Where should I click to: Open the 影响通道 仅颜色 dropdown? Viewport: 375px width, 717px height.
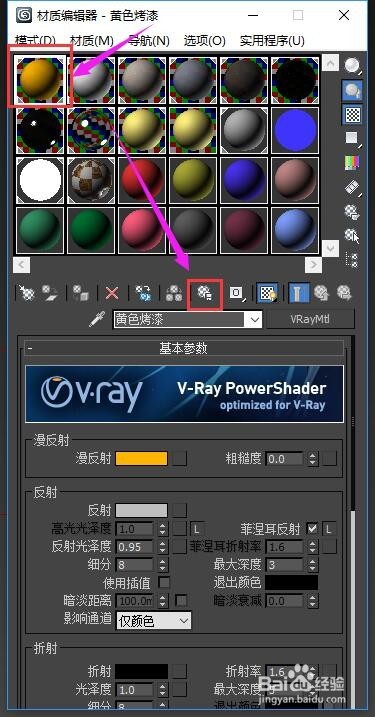click(154, 621)
